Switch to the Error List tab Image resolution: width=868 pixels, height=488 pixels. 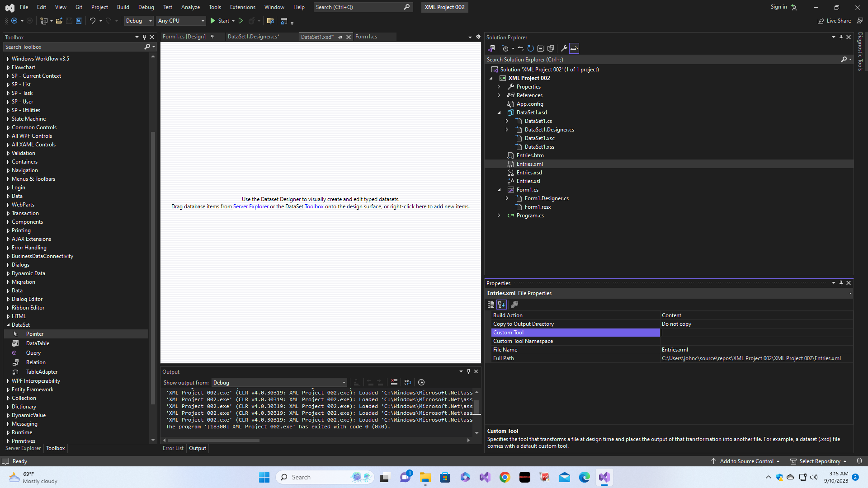[x=173, y=448]
